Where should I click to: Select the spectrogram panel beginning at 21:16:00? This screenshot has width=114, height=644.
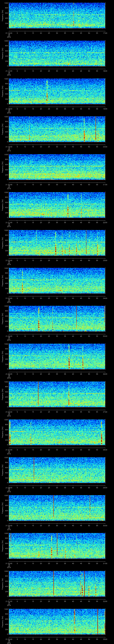(x=57, y=16)
